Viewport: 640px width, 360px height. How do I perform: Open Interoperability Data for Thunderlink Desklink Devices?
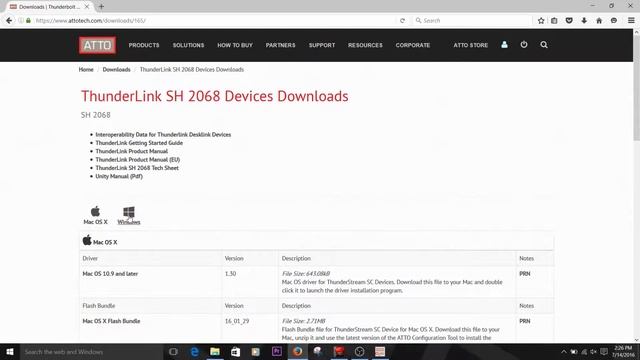163,135
